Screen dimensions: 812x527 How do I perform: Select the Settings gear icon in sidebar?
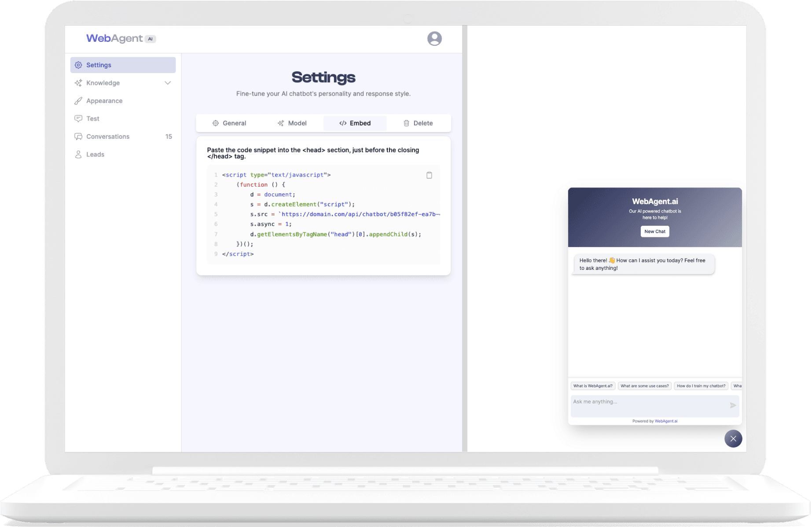point(78,65)
